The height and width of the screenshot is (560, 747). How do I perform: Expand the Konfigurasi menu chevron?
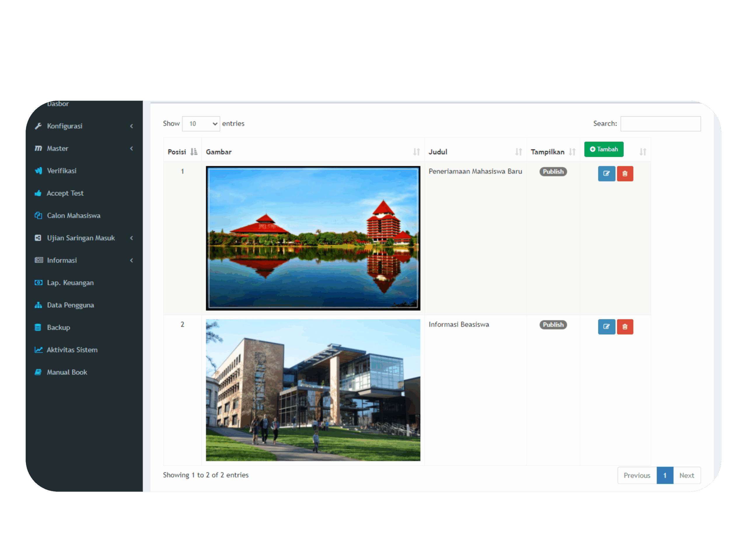131,126
